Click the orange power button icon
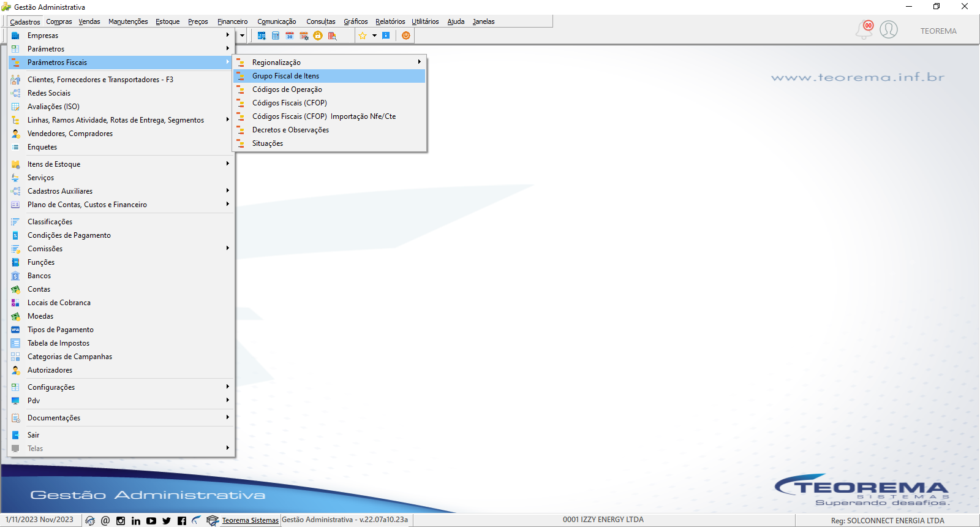Image resolution: width=980 pixels, height=527 pixels. tap(405, 36)
